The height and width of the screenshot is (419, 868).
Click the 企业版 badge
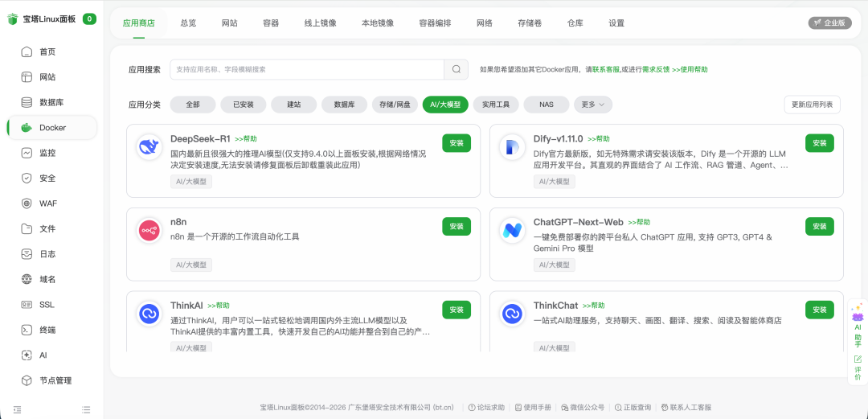(x=829, y=23)
